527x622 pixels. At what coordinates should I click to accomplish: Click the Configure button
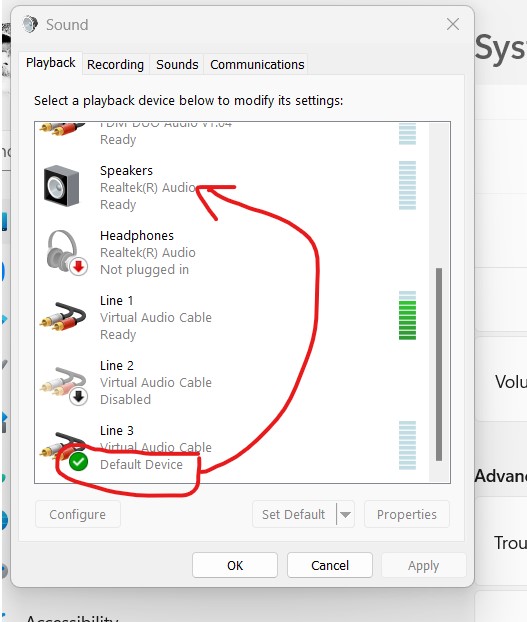(78, 514)
